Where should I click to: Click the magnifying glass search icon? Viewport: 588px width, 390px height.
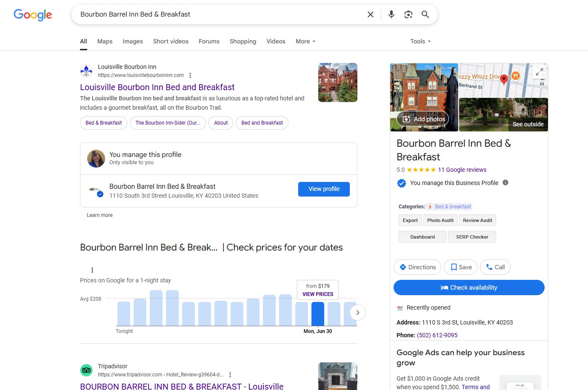click(x=425, y=14)
